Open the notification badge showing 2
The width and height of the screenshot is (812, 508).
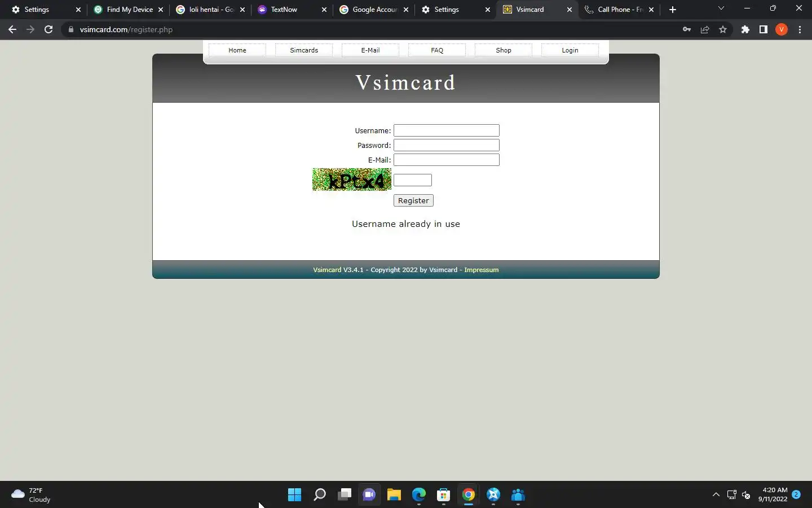pos(796,494)
